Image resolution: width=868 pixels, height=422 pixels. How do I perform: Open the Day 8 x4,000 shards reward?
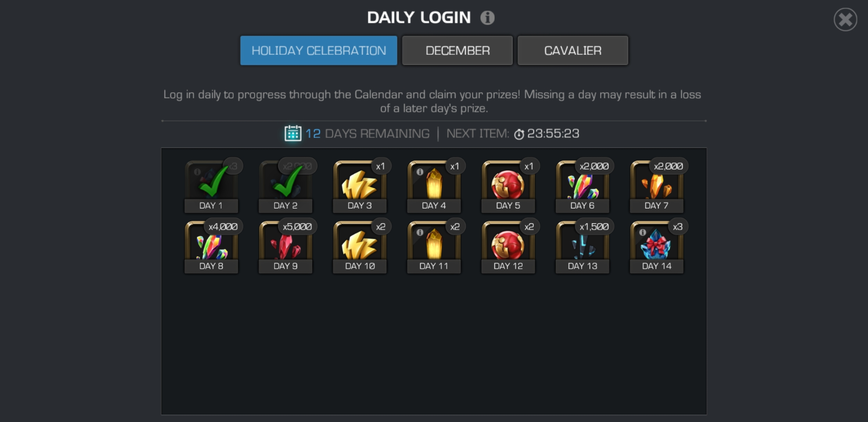[211, 246]
